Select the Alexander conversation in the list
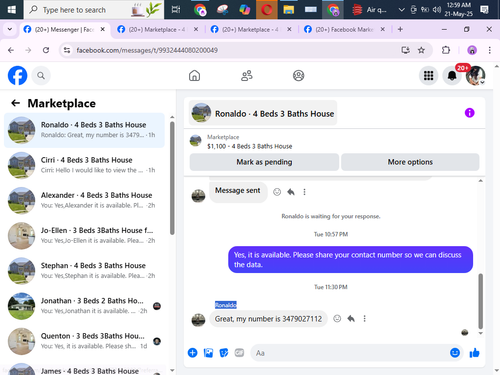This screenshot has height=375, width=500. pyautogui.click(x=84, y=200)
